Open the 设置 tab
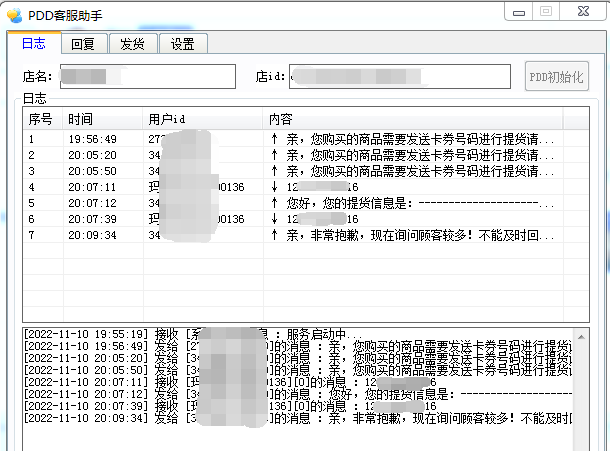The image size is (610, 451). 182,44
